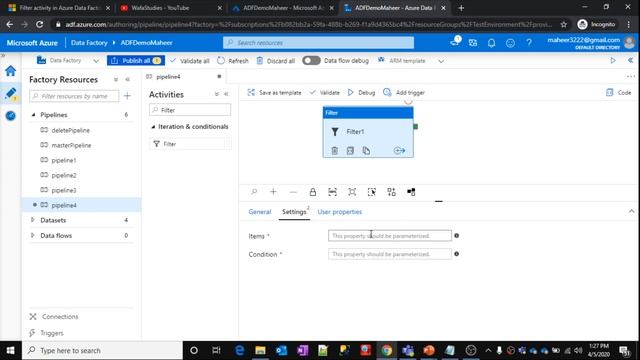640x360 pixels.
Task: Collapse Factory Resources panel
Action: click(128, 80)
